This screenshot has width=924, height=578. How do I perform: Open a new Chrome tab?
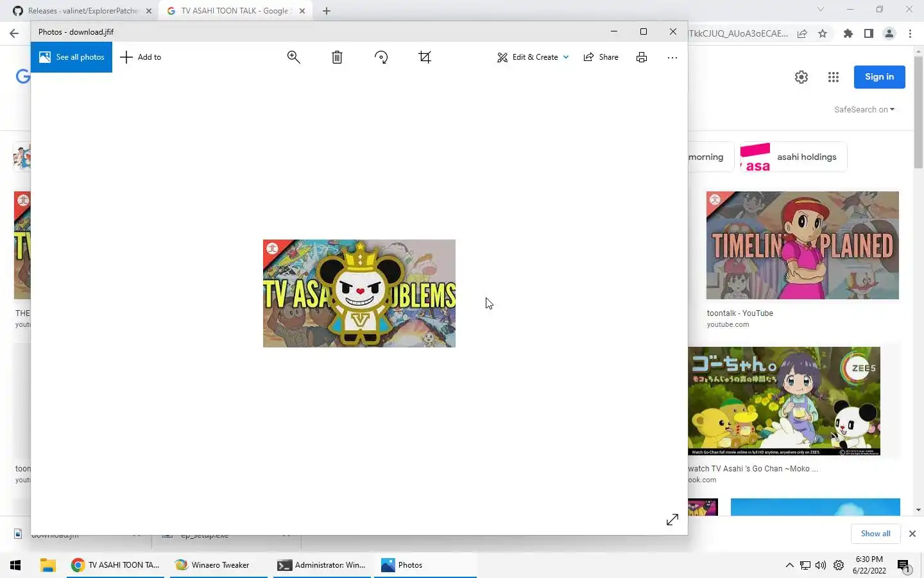point(327,11)
